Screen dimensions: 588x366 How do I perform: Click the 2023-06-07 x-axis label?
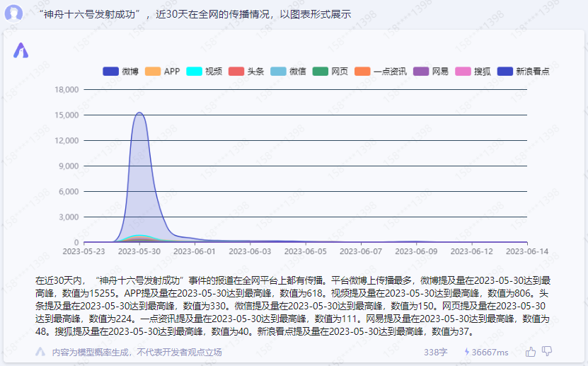point(361,251)
